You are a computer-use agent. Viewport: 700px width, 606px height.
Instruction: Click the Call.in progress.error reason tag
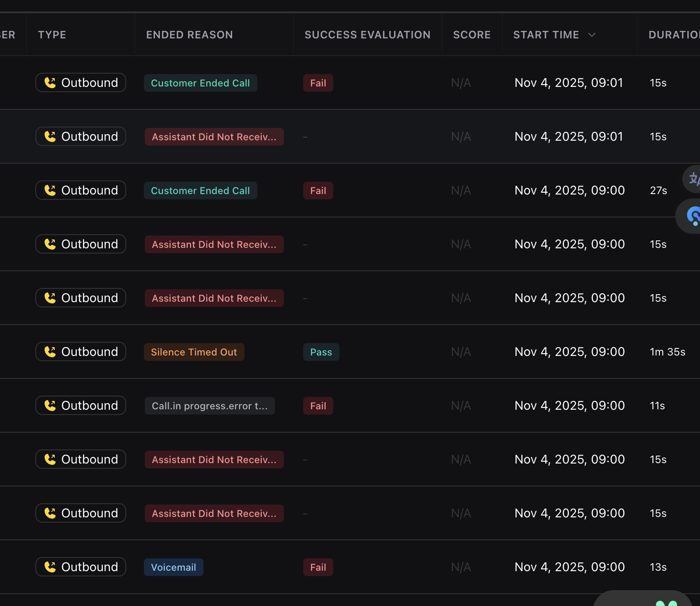pyautogui.click(x=210, y=406)
